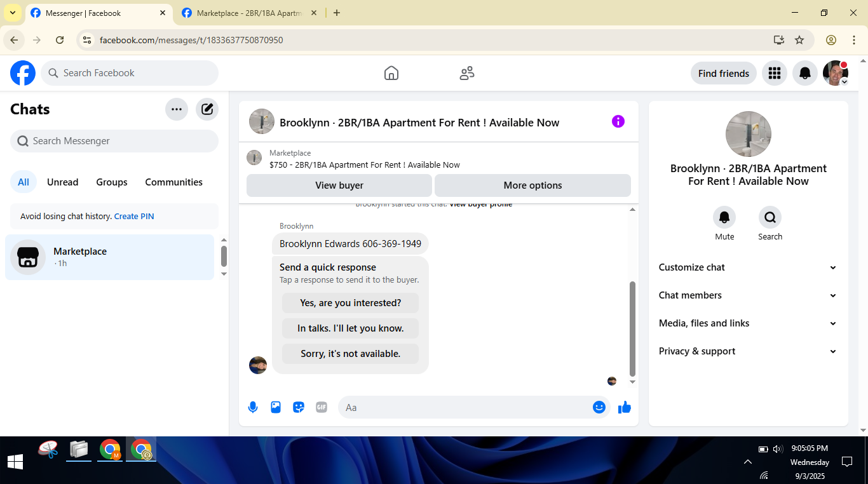The height and width of the screenshot is (484, 868).
Task: Go to Facebook home via logo
Action: 23,73
